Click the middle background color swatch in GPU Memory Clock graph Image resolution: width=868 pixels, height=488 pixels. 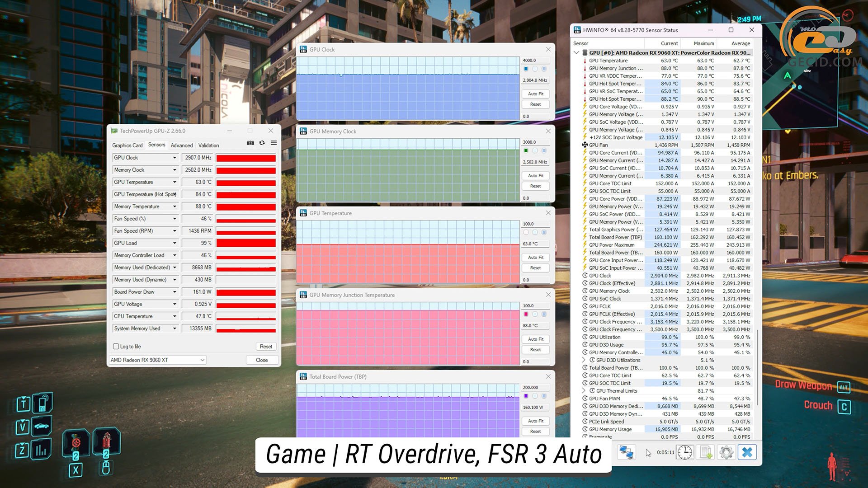click(x=535, y=151)
